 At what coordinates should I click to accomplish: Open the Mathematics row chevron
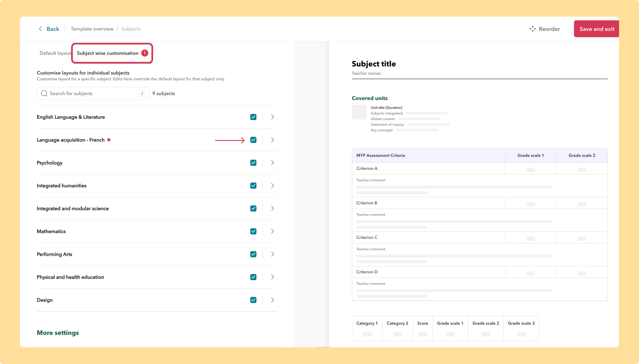coord(273,231)
